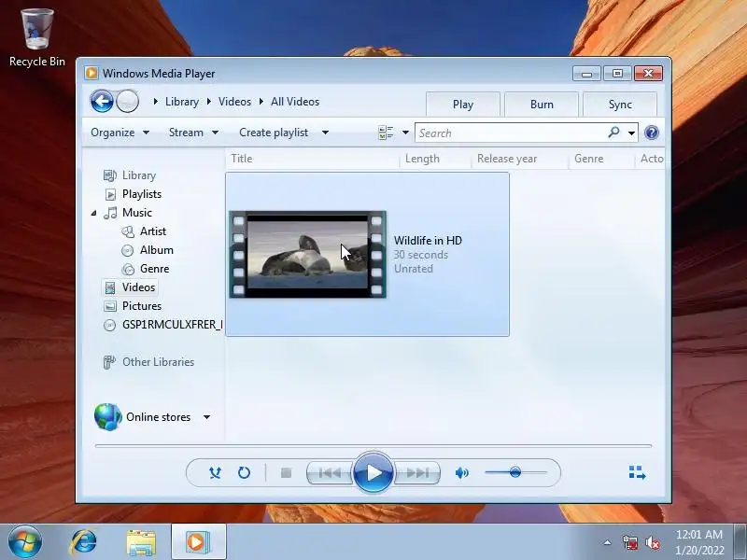The height and width of the screenshot is (560, 747).
Task: Open the Stream menu
Action: 193,133
